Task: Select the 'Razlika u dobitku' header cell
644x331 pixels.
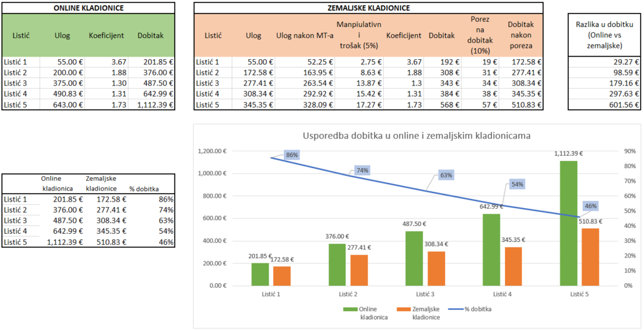Action: click(x=605, y=35)
